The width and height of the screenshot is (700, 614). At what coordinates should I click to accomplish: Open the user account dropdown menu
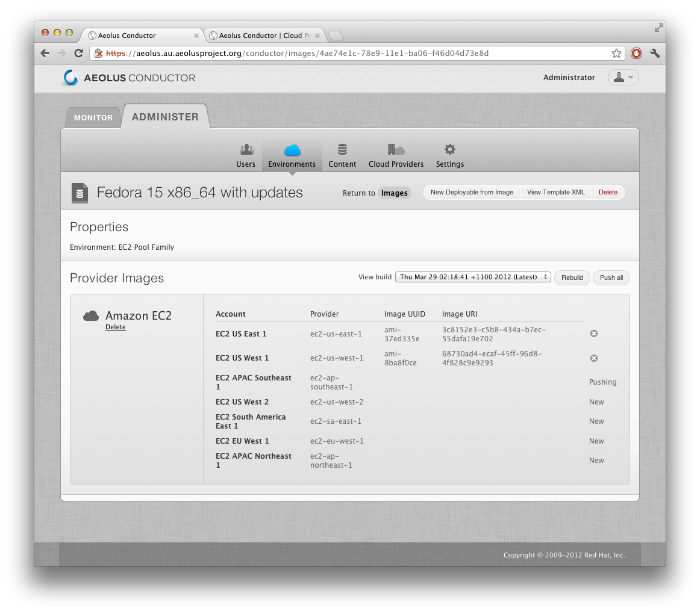[623, 78]
